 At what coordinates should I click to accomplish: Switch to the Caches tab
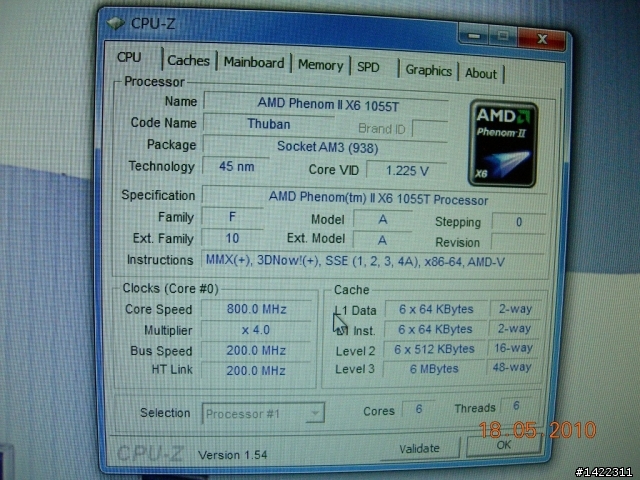pyautogui.click(x=189, y=61)
